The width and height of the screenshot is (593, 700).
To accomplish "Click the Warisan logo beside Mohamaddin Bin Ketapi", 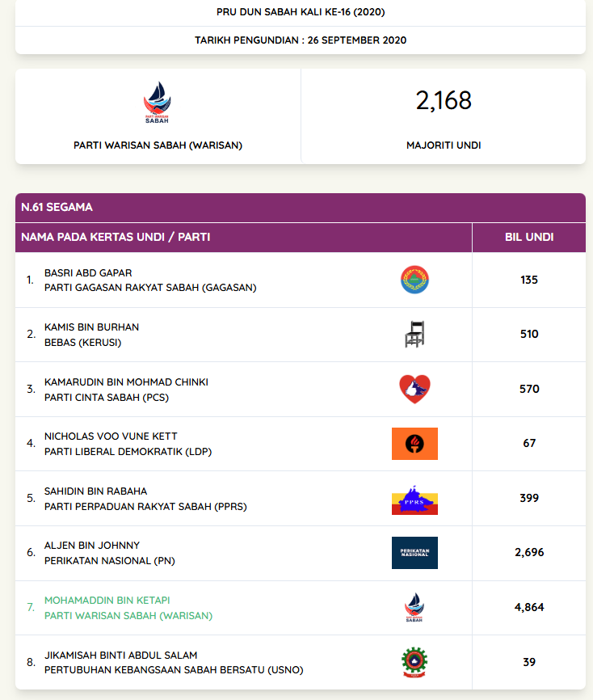I will tap(414, 607).
